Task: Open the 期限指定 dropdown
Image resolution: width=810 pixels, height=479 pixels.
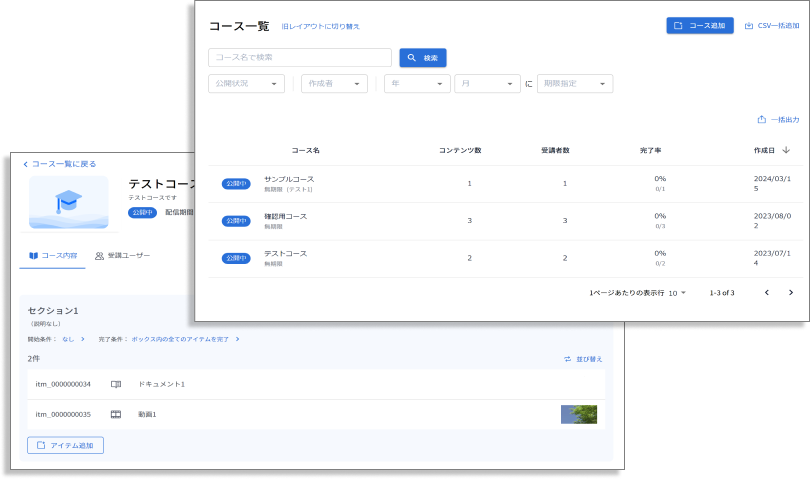Action: (574, 84)
